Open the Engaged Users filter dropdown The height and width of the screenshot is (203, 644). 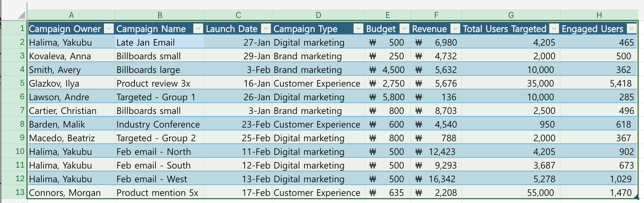click(x=632, y=29)
